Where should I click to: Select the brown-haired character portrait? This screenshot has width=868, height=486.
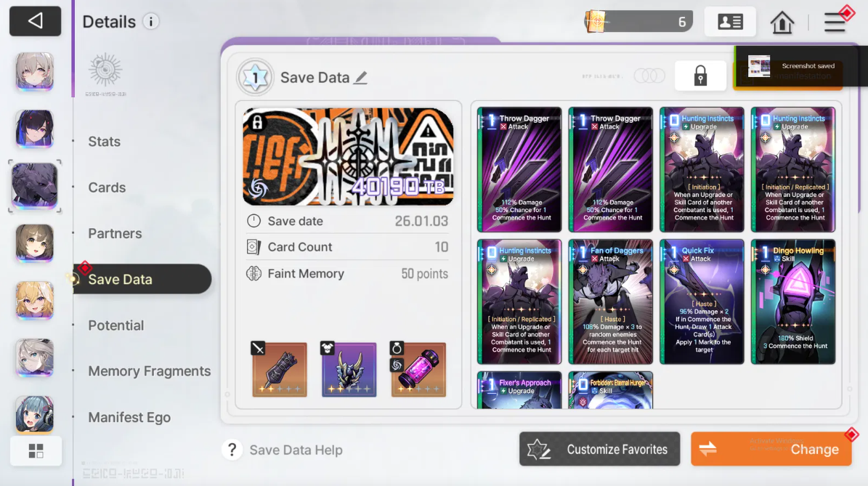(x=34, y=243)
